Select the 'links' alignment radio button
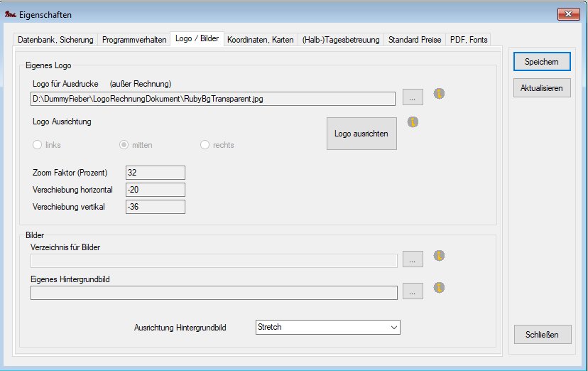This screenshot has height=371, width=588. (38, 145)
